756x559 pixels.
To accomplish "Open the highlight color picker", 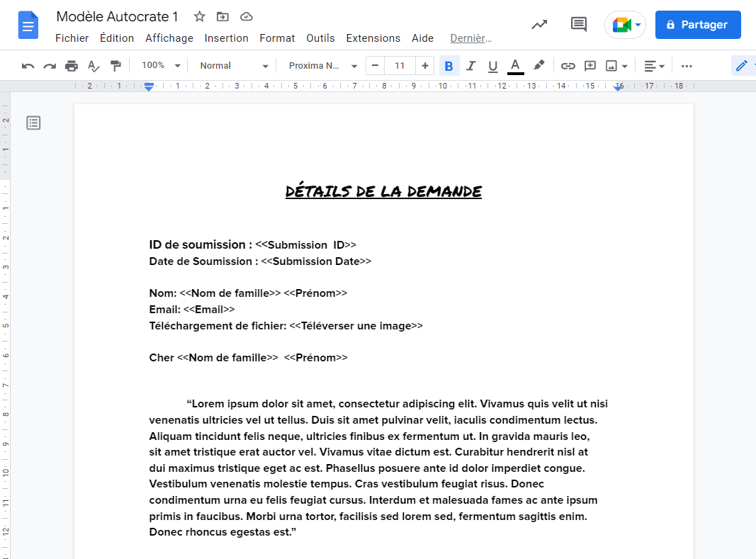I will 539,65.
